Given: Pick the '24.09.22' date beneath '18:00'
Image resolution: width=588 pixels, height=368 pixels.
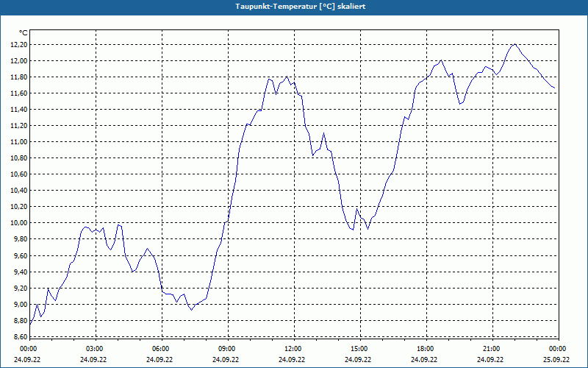Looking at the screenshot, I should [424, 360].
